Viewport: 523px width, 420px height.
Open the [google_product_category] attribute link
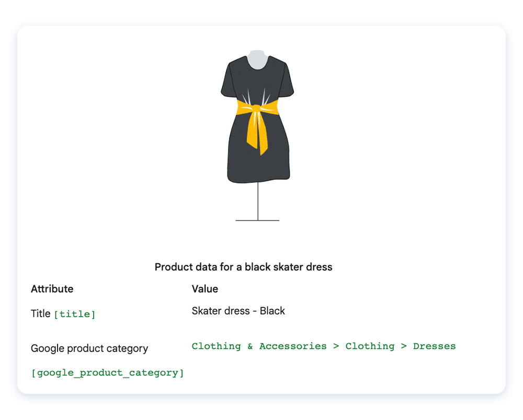(x=107, y=372)
